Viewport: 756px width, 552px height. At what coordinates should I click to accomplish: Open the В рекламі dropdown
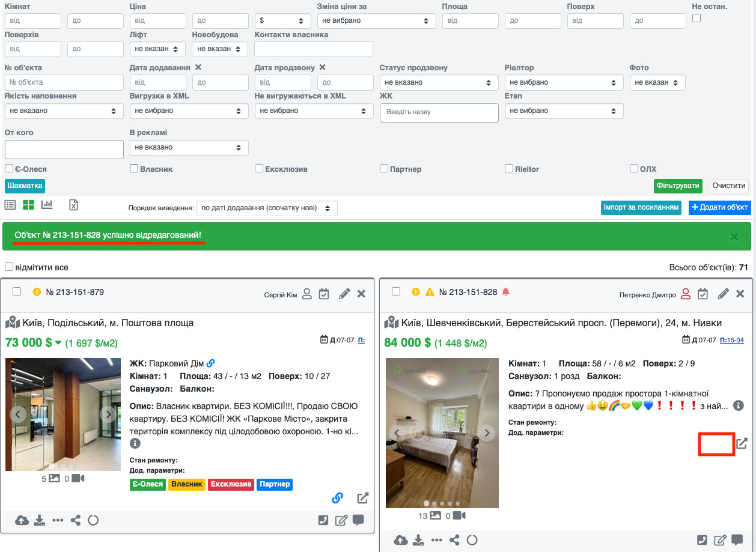[x=189, y=147]
